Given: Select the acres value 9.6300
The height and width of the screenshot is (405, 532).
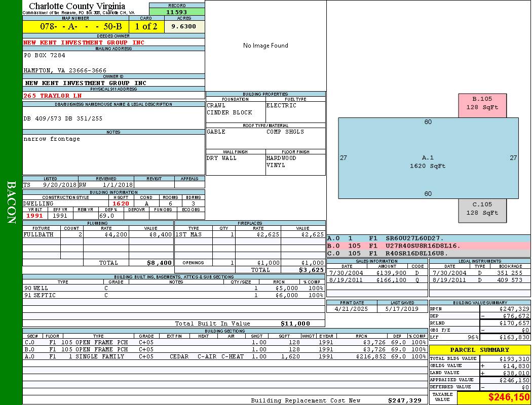Looking at the screenshot, I should click(183, 26).
